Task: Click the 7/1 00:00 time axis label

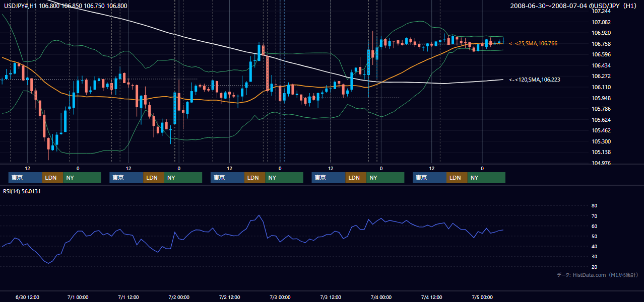Action: tap(78, 297)
